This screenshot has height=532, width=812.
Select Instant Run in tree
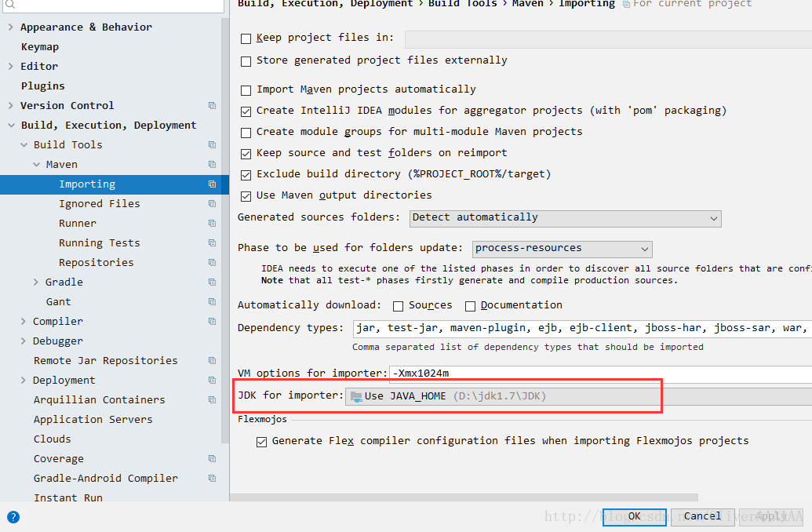(x=68, y=497)
